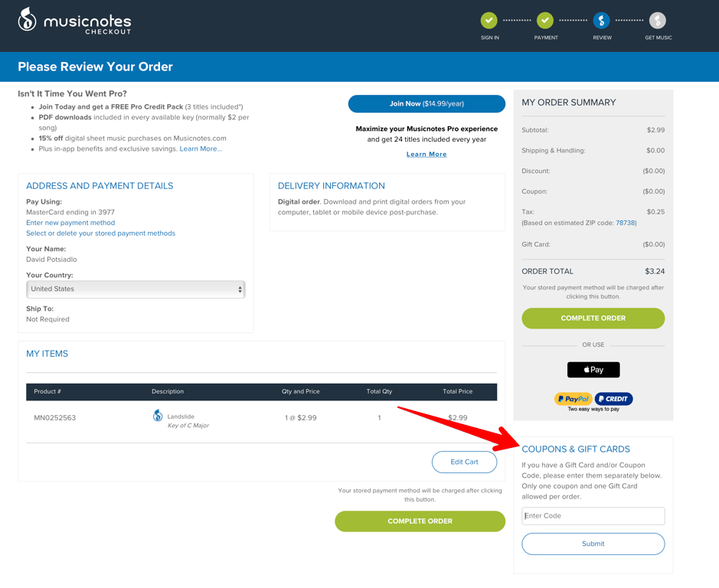719x588 pixels.
Task: Click Complete Order below My Items
Action: coord(420,521)
